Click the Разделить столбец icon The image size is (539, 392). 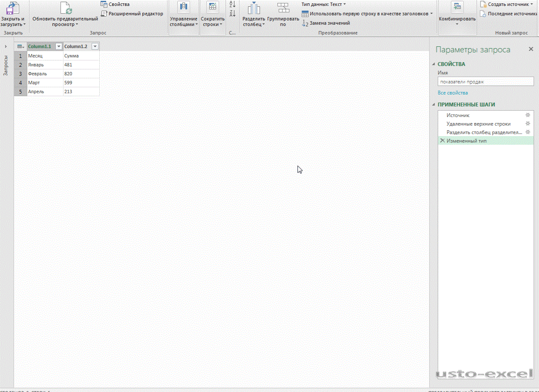[x=254, y=8]
